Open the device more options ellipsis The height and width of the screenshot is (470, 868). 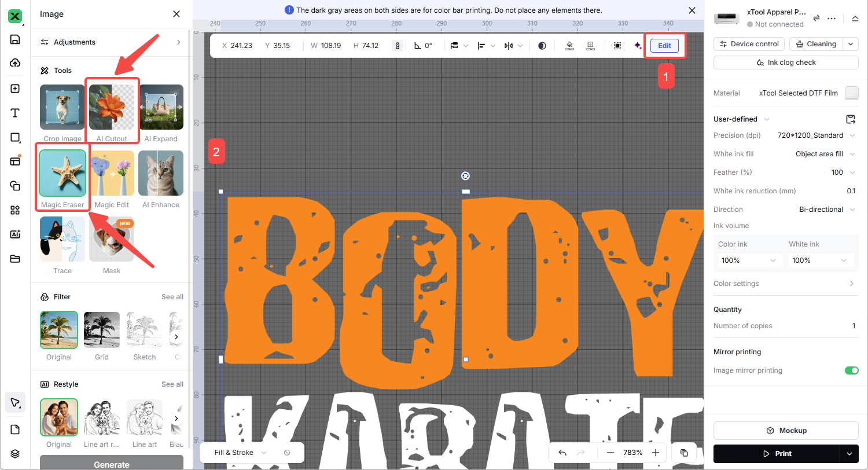[832, 18]
